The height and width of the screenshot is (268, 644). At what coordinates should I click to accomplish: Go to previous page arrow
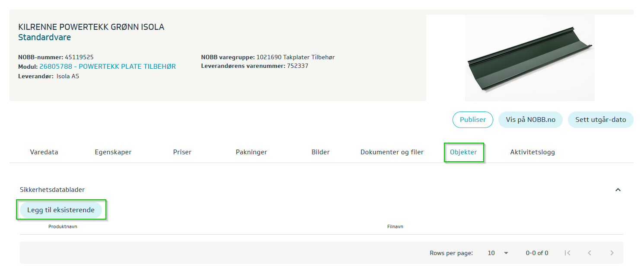(x=590, y=253)
